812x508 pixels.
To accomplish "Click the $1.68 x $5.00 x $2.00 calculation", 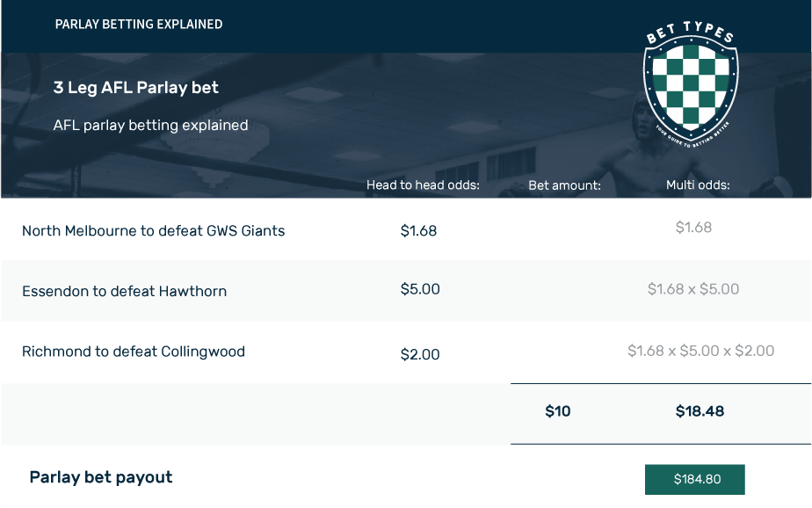I will [700, 351].
